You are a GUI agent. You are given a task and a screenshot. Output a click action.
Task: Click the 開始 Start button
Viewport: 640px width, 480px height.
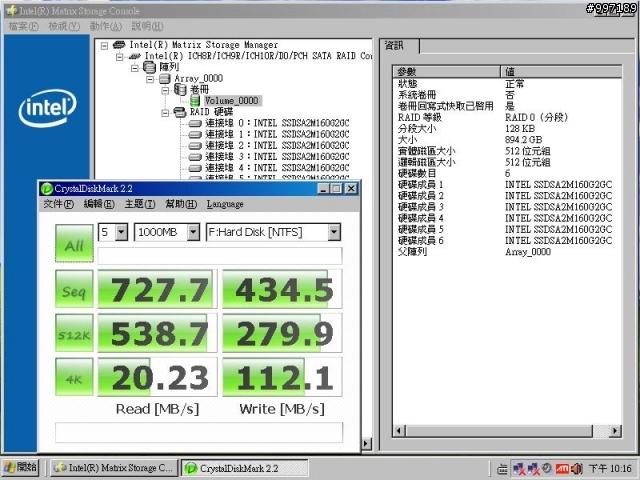click(20, 468)
